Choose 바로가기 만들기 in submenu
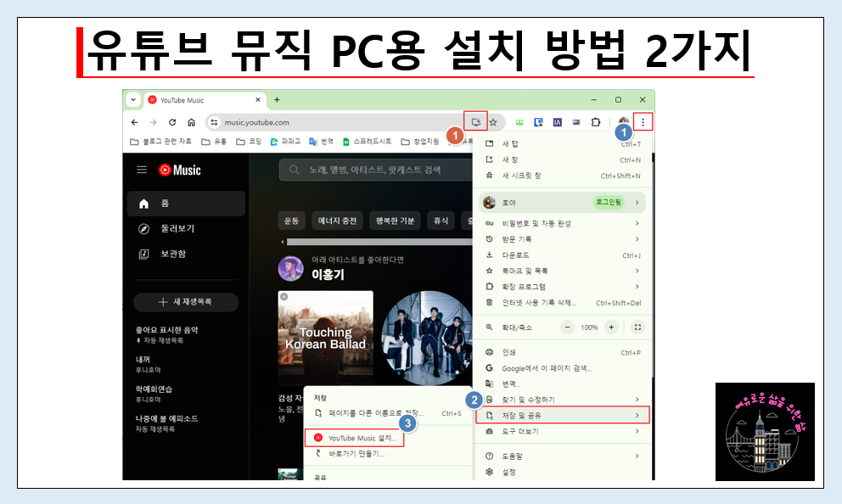842x504 pixels. click(388, 454)
